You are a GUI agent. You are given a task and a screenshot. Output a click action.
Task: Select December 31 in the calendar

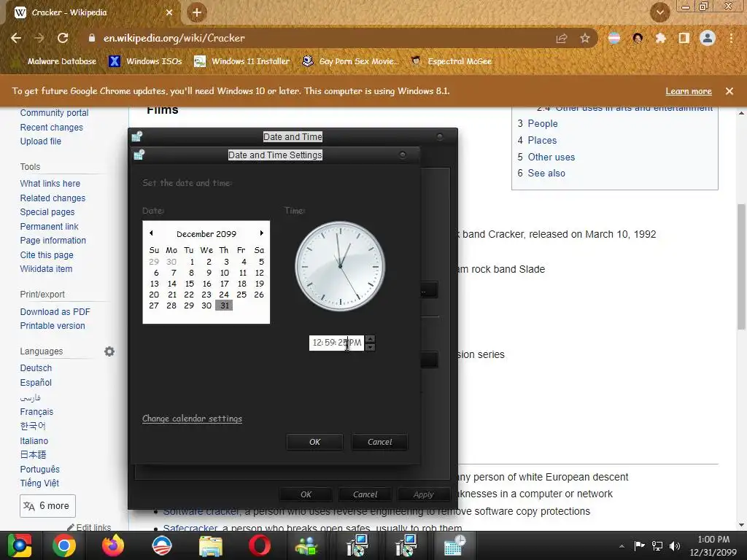point(225,306)
